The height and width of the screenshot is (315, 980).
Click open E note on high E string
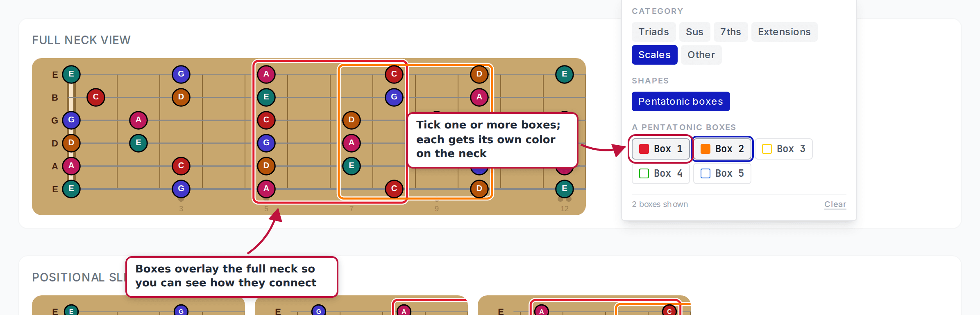(x=71, y=74)
